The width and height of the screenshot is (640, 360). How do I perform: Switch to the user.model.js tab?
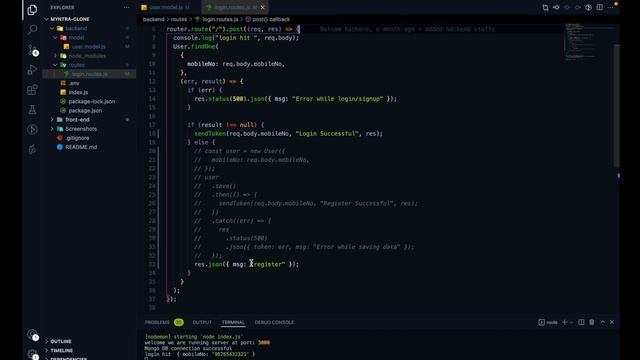165,7
